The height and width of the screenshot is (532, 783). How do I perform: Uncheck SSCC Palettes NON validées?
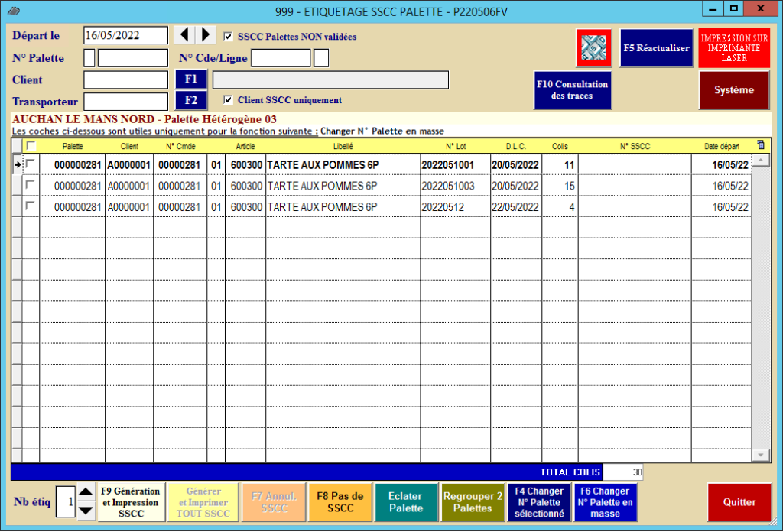(x=228, y=36)
